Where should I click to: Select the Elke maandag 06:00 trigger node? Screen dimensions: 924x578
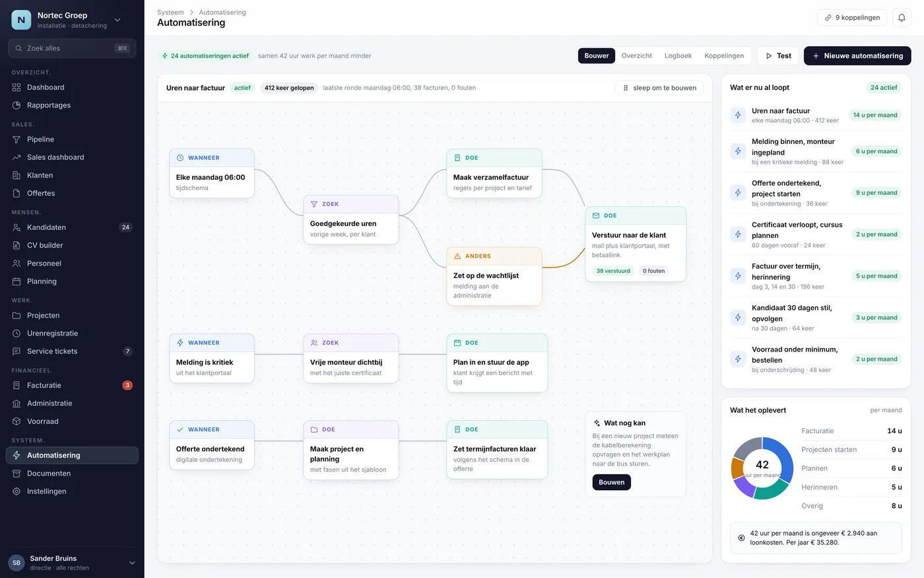(x=212, y=174)
